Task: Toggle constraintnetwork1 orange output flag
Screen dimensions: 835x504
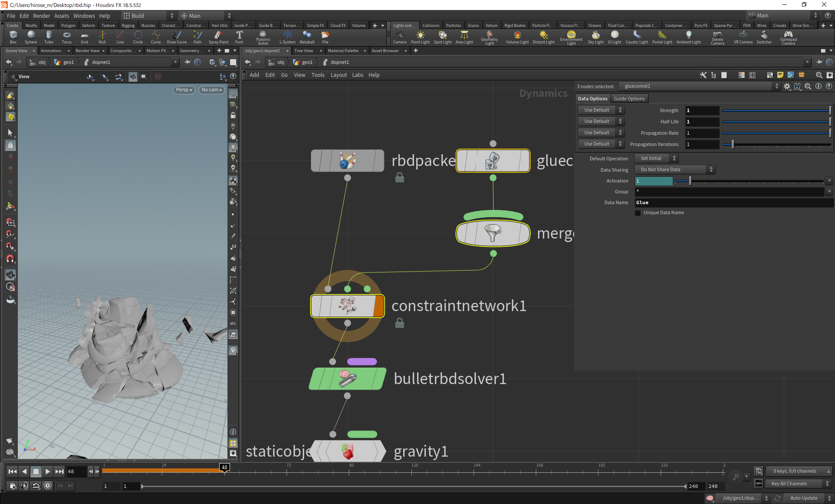Action: 379,306
